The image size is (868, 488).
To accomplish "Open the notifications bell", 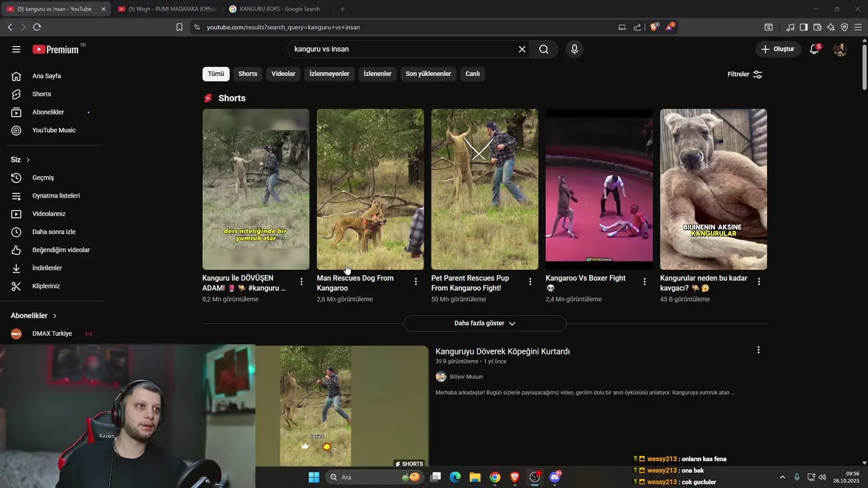I will point(814,49).
